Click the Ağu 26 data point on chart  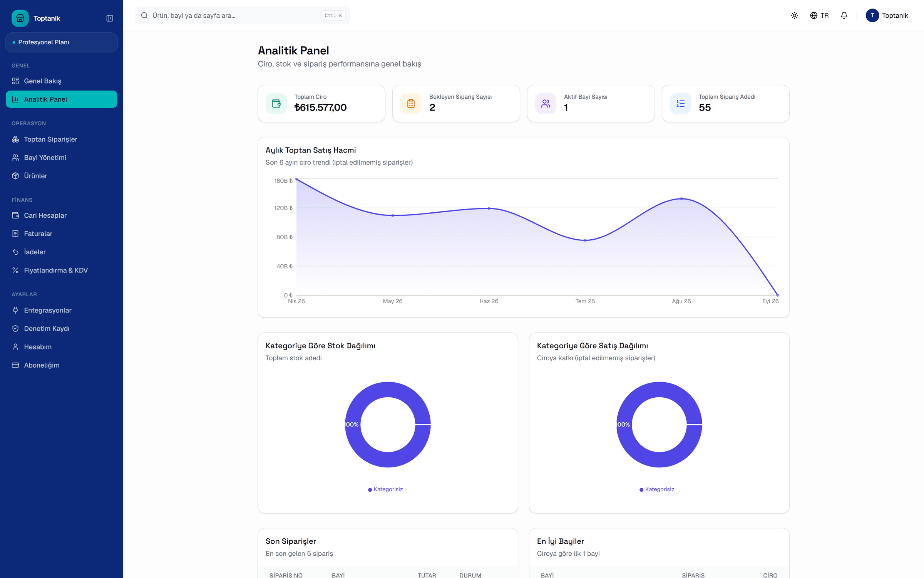click(x=681, y=199)
